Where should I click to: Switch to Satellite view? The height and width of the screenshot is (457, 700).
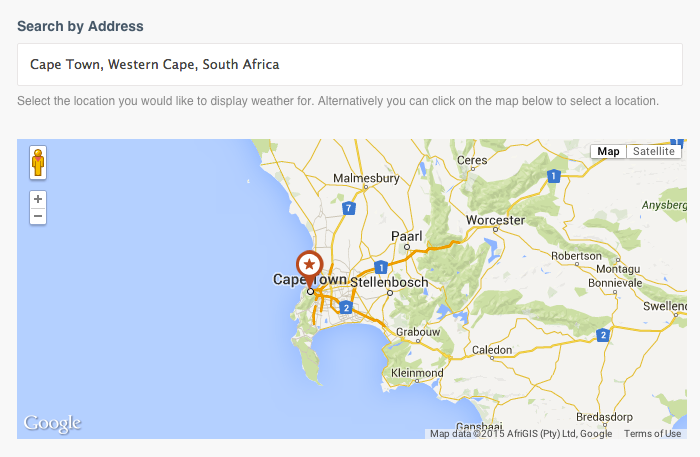(x=653, y=151)
